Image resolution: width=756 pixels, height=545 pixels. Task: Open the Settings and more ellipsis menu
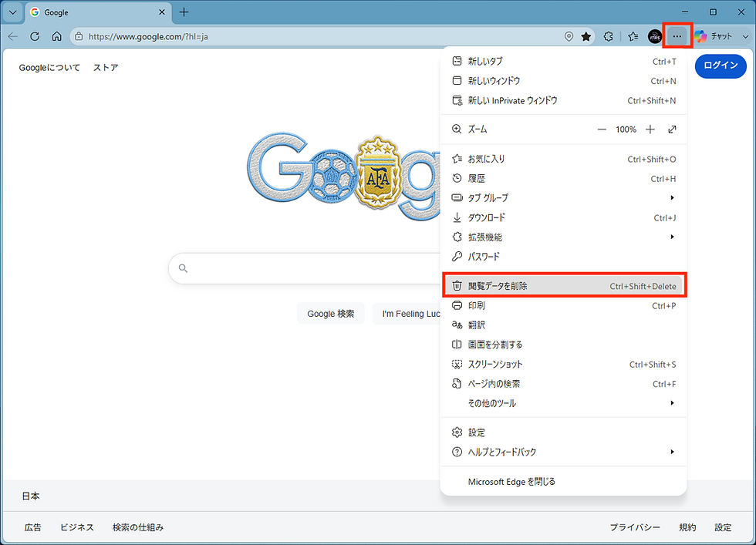677,36
